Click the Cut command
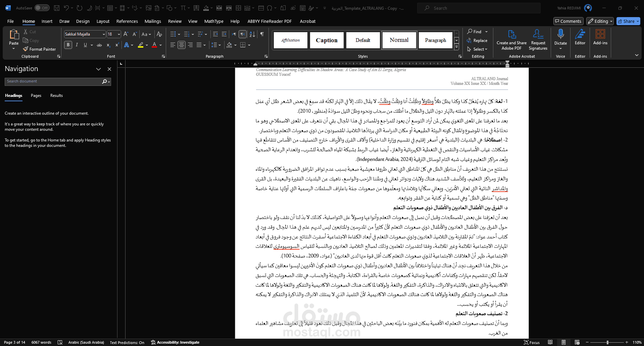 (30, 32)
